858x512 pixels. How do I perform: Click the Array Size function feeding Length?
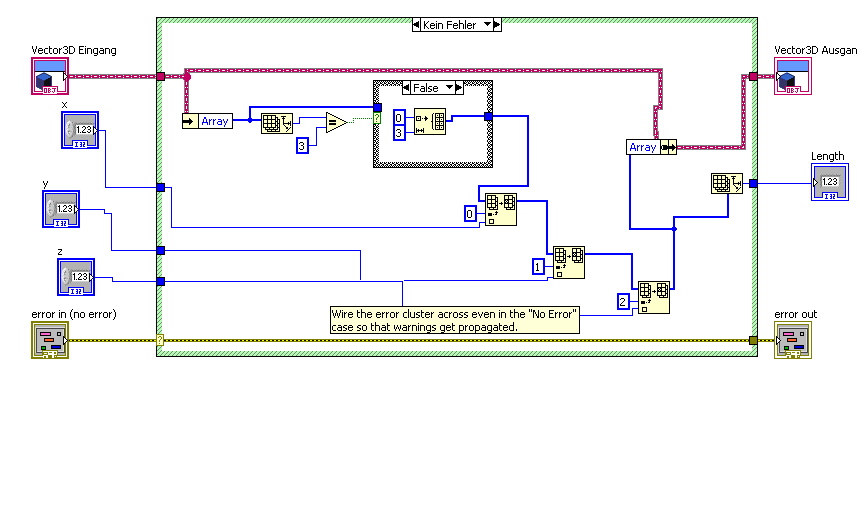click(x=727, y=184)
